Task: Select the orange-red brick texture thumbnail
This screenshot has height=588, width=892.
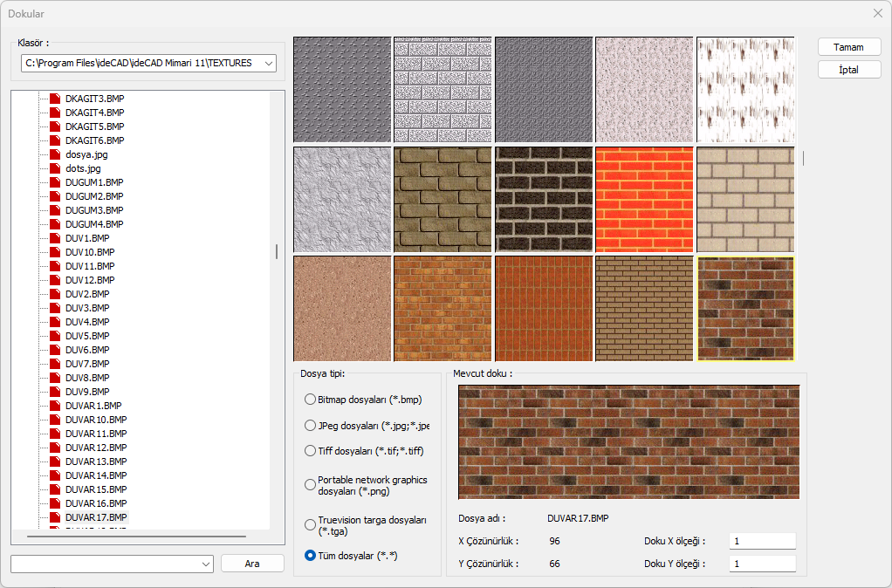Action: [644, 199]
